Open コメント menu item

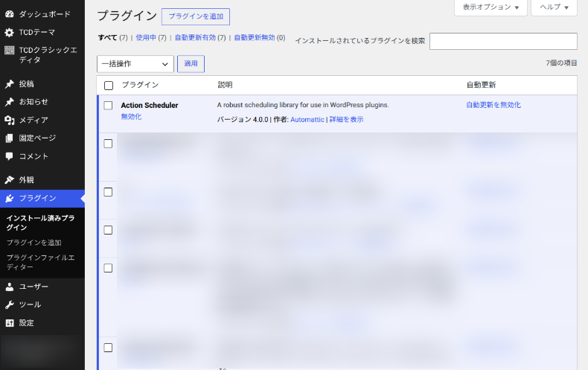[42, 156]
